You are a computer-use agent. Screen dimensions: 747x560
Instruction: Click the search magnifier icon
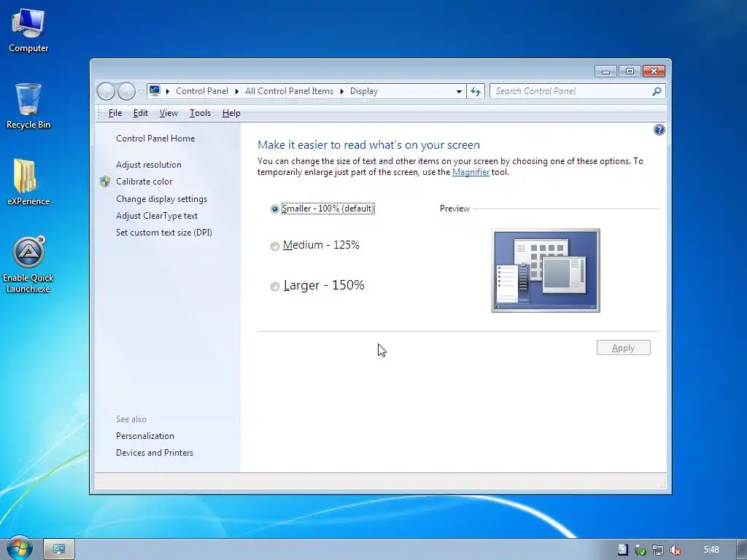[x=657, y=91]
